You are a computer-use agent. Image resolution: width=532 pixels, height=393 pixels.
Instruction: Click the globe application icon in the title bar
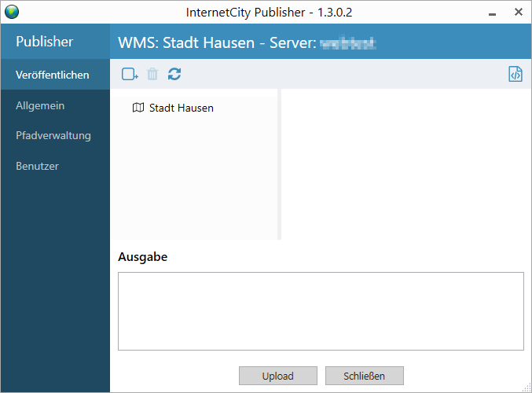coord(12,13)
